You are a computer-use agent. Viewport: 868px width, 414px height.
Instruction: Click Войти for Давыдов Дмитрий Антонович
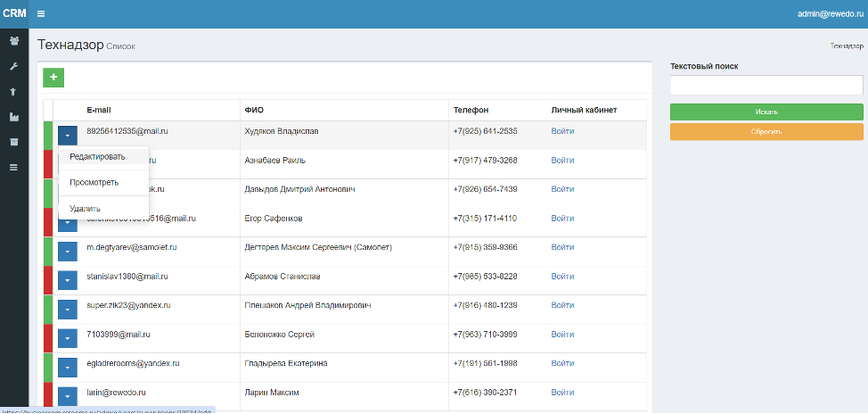562,189
